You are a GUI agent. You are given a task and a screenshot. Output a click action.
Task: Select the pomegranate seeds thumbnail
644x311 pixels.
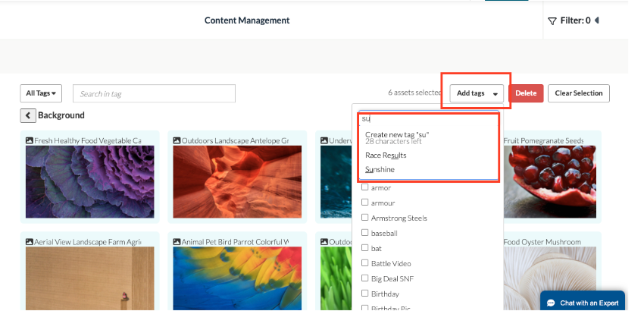tap(549, 182)
